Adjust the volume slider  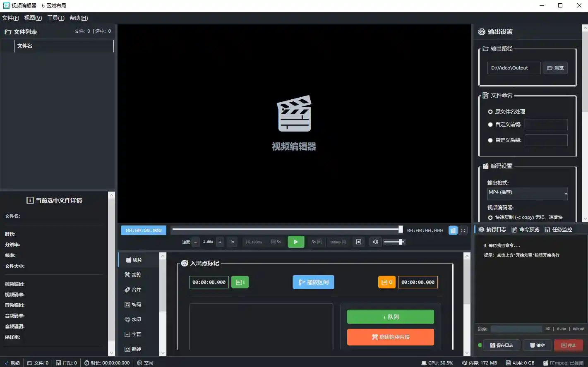[395, 242]
